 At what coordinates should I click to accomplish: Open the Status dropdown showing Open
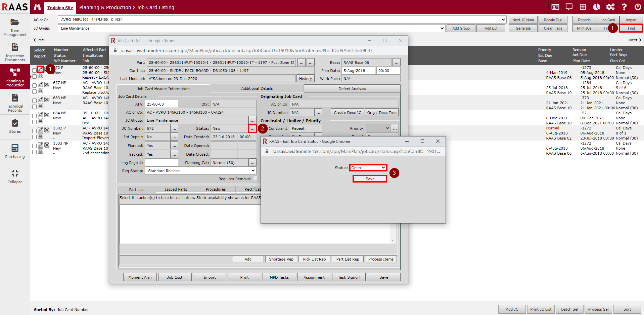click(x=368, y=168)
